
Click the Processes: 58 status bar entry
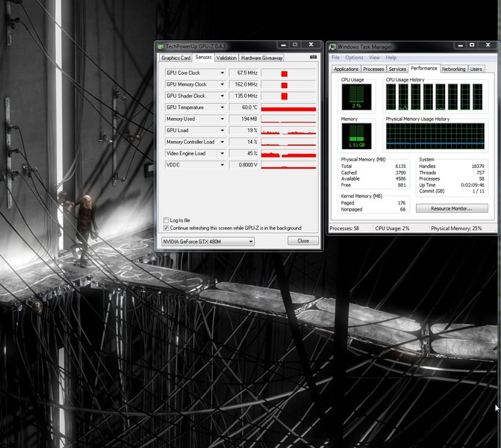tap(344, 228)
